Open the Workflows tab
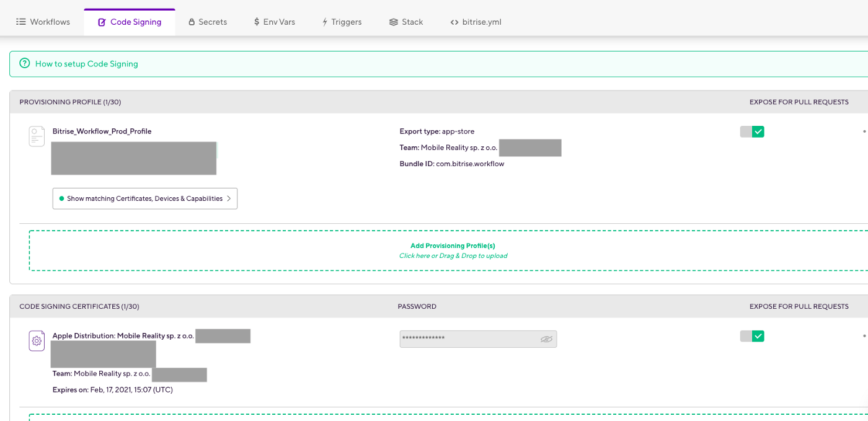The height and width of the screenshot is (421, 868). 43,22
